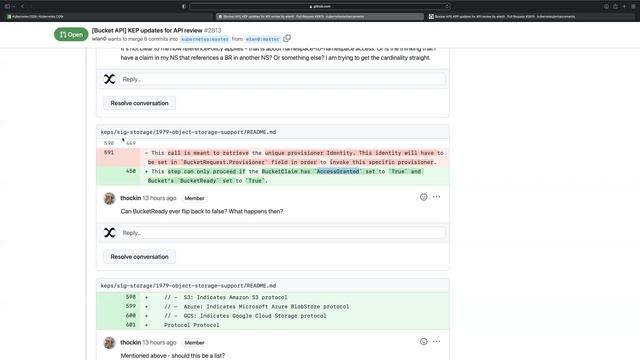Screen dimensions: 640x360
Task: Open thockin's avatar on the BucketReady comment
Action: [x=109, y=198]
